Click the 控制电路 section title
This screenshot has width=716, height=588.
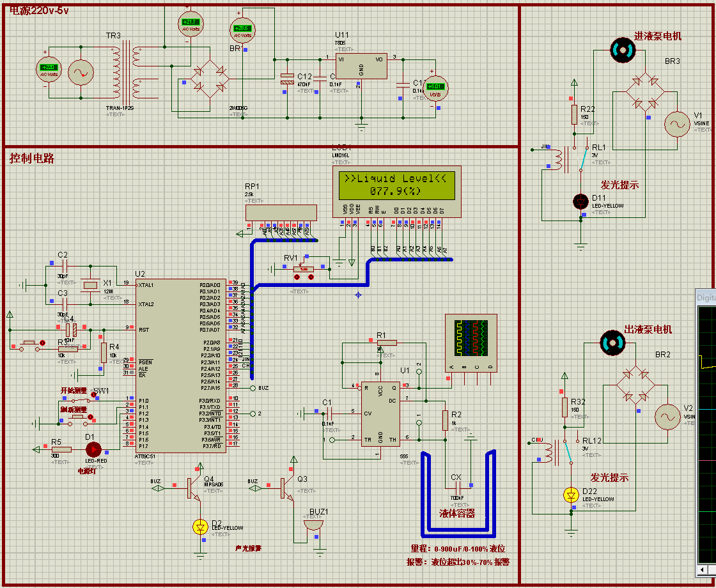32,159
